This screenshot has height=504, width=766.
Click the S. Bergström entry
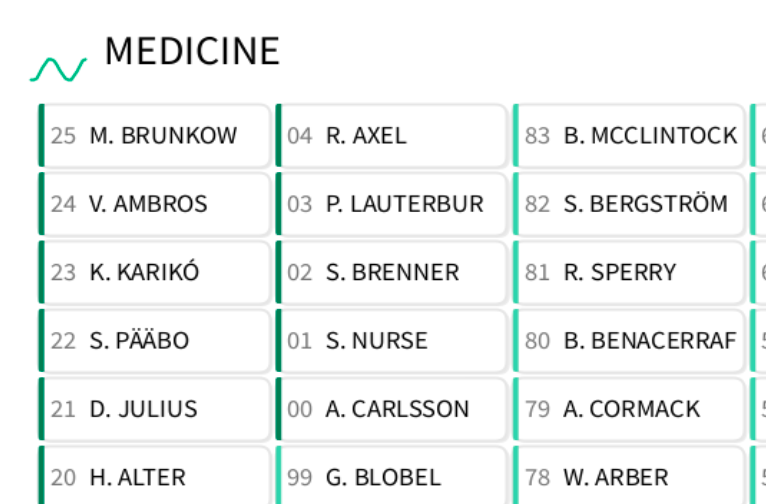coord(630,204)
